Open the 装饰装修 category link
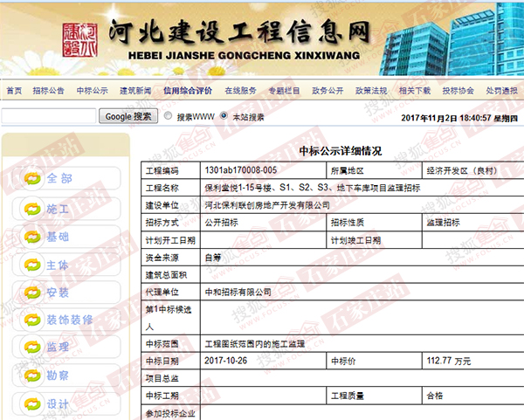The width and height of the screenshot is (524, 420). (70, 320)
